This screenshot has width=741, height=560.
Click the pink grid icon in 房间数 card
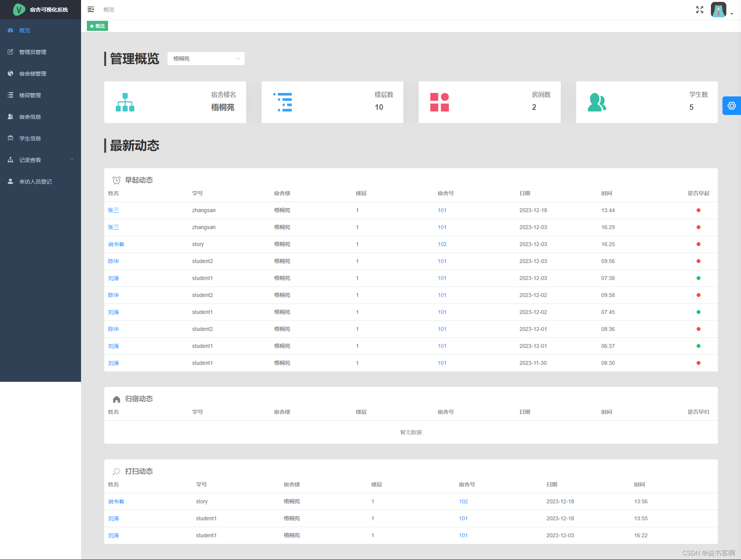coord(440,102)
